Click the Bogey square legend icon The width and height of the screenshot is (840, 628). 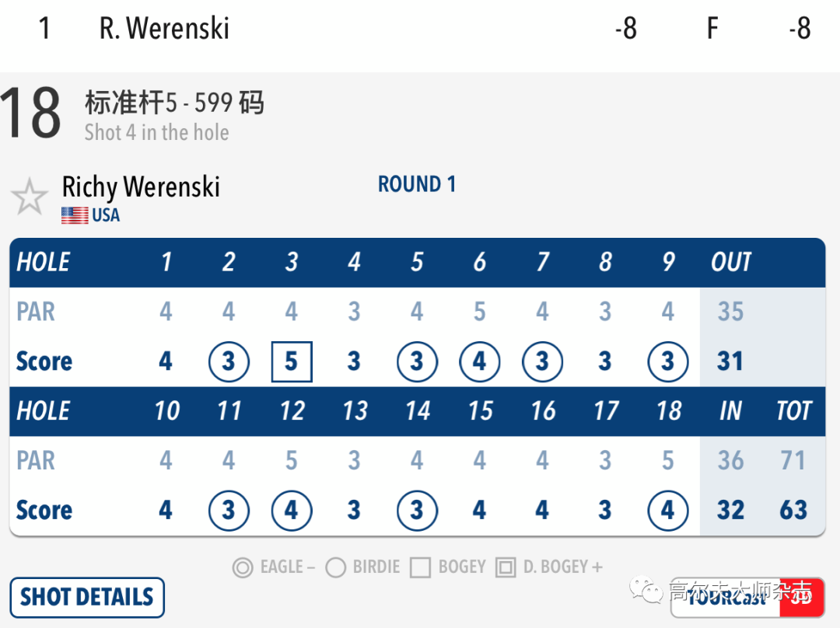(421, 567)
